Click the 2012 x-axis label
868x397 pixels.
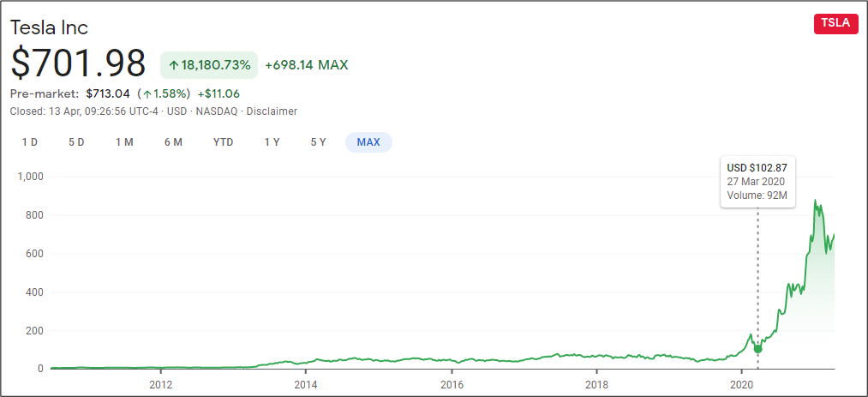160,384
